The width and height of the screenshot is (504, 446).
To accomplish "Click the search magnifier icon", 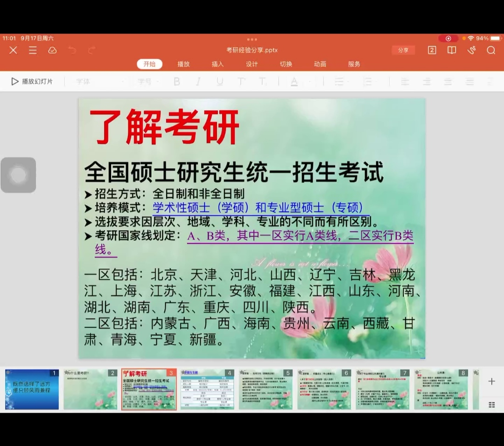I will point(491,50).
